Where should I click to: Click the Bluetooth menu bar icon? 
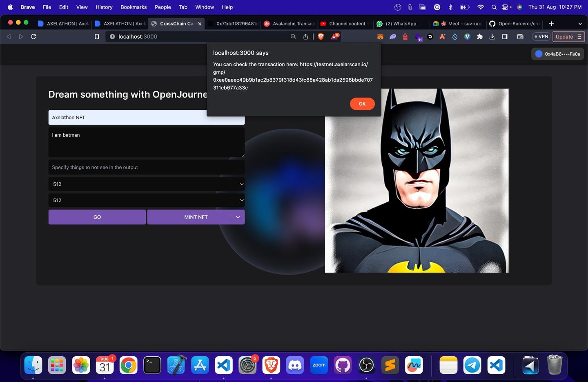(451, 7)
